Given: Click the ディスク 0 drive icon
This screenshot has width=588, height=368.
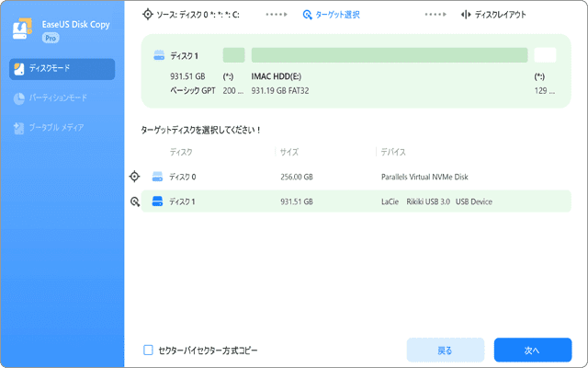Looking at the screenshot, I should tap(157, 177).
